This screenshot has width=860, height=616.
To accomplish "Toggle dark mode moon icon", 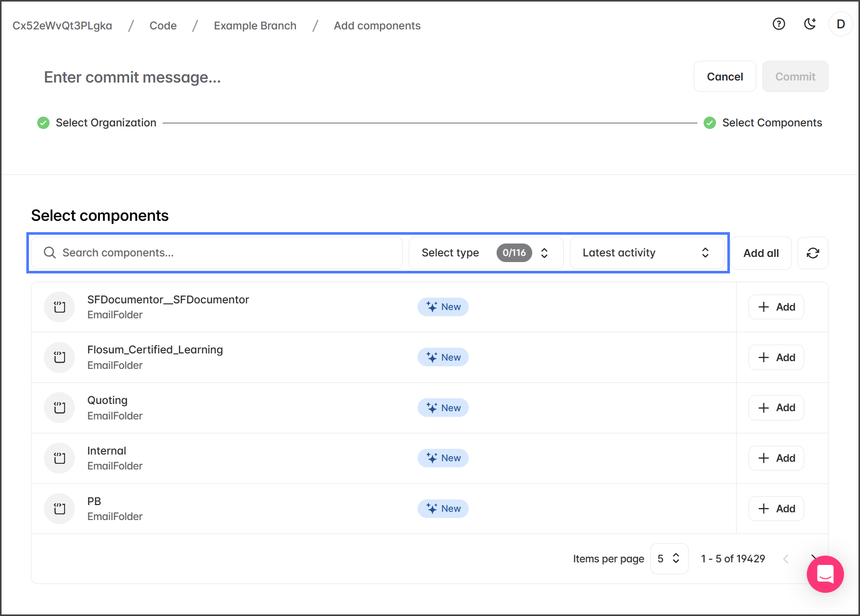I will click(810, 24).
